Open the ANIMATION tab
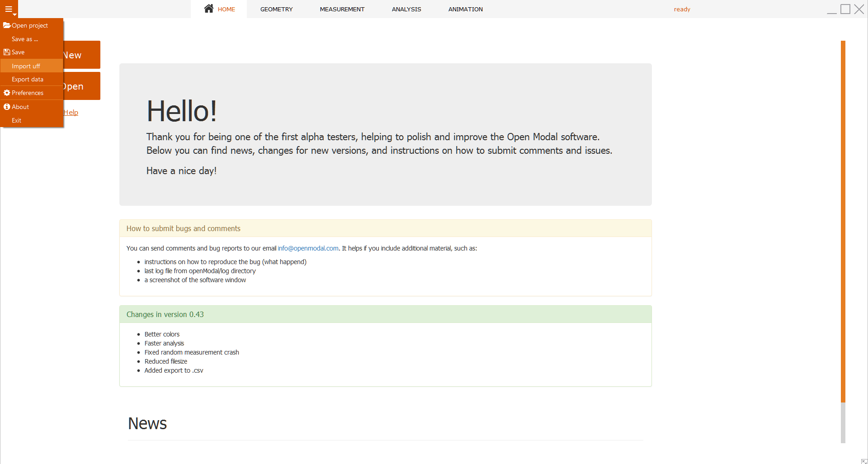Image resolution: width=868 pixels, height=464 pixels. tap(466, 9)
